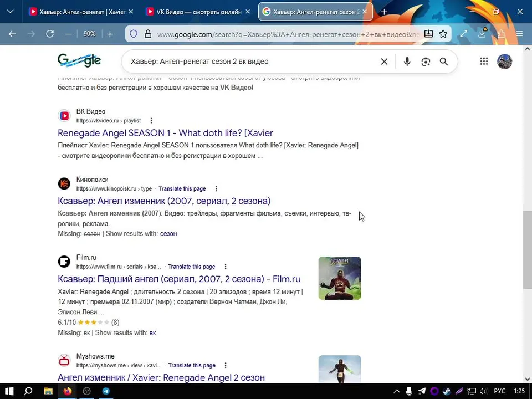Open 'Ксавьер: Ангел изменник (2007' link
This screenshot has height=399, width=532.
click(164, 201)
